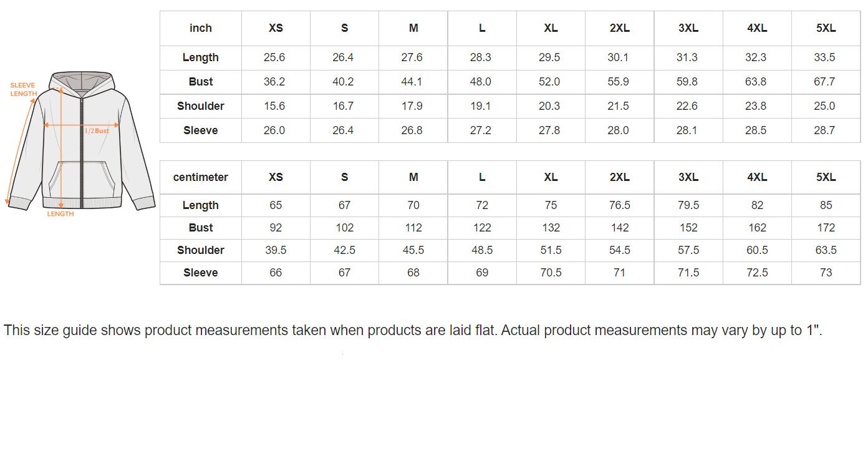This screenshot has height=468, width=868.
Task: Click the 70.5 sleeve value for XL
Action: click(x=551, y=273)
